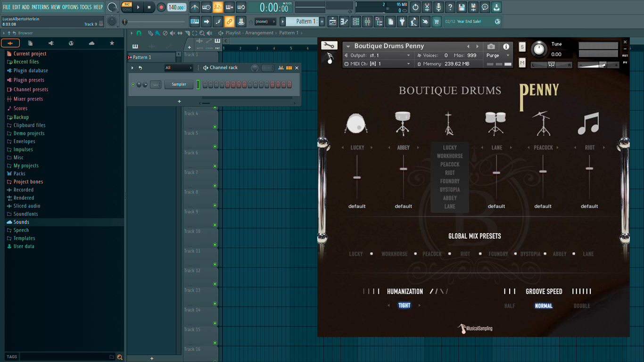
Task: Toggle the Kontakt Mute M button
Action: (x=522, y=63)
